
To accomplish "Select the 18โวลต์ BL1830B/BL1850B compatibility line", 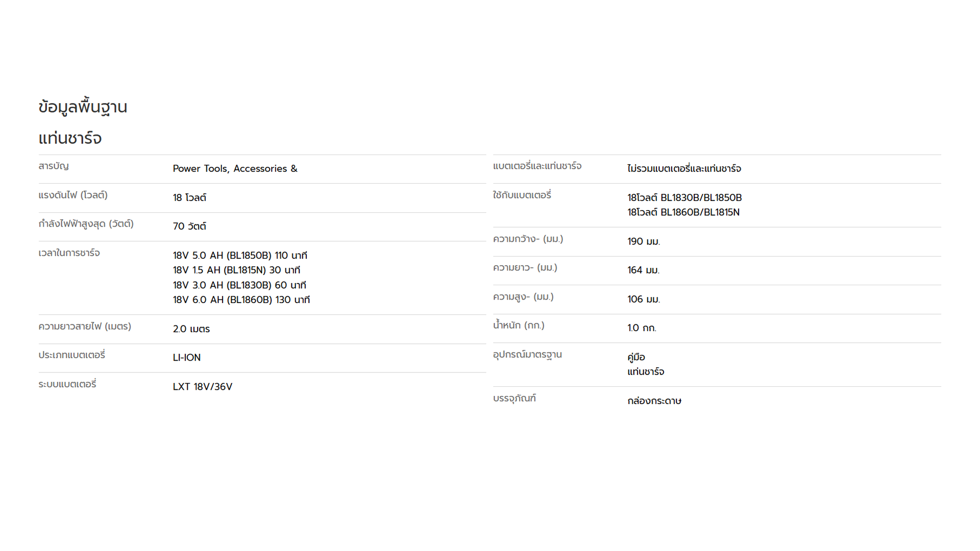I will [x=684, y=197].
